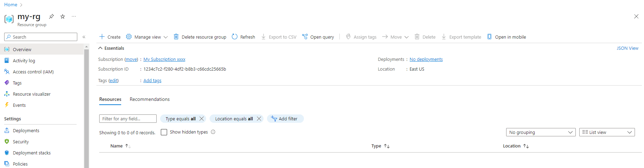Expand the Move dropdown chevron
The image size is (644, 168).
pyautogui.click(x=407, y=37)
